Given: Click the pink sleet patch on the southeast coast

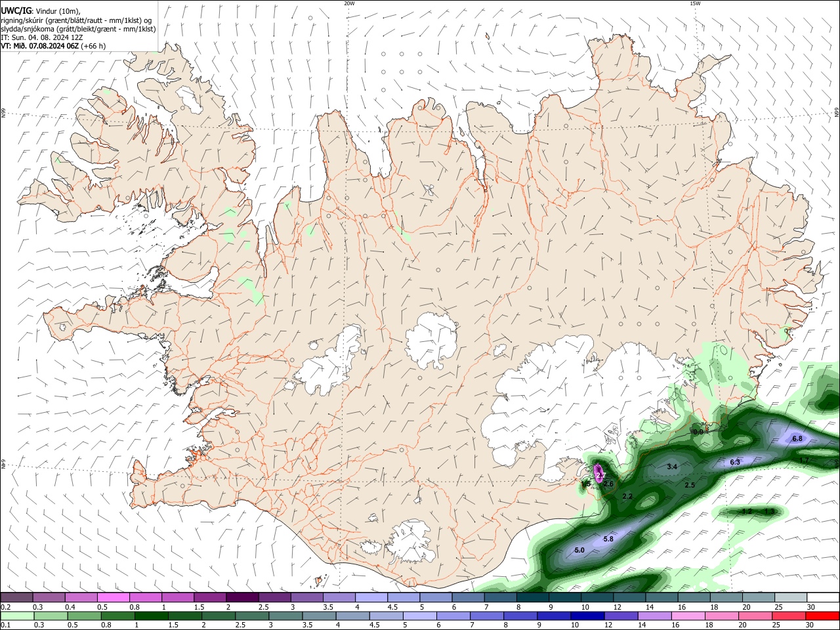Looking at the screenshot, I should click(x=598, y=472).
